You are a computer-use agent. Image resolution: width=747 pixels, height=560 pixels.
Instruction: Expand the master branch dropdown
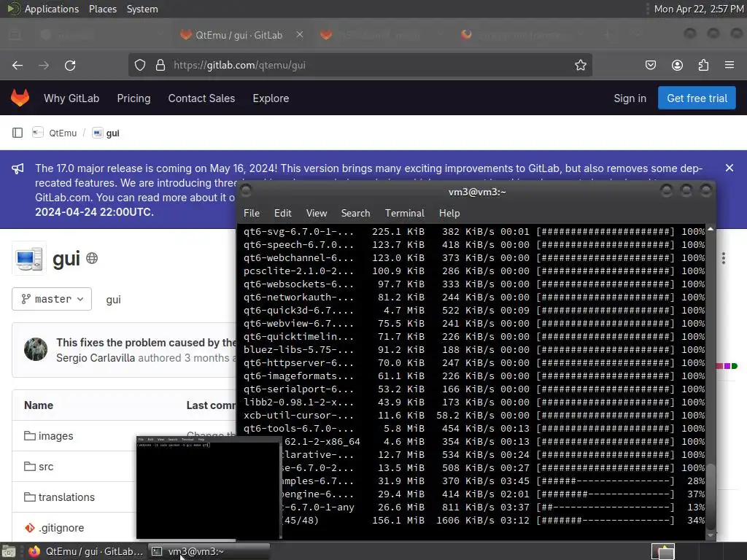(52, 299)
